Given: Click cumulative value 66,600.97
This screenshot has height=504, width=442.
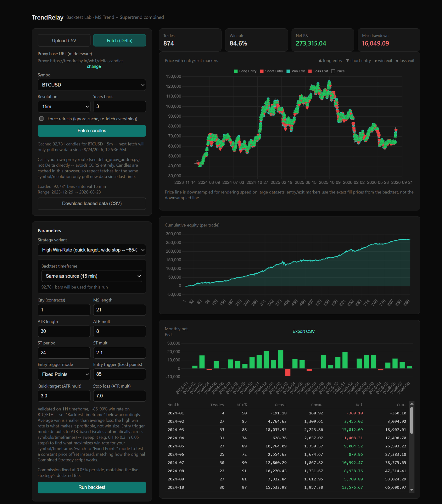Looking at the screenshot, I should click(x=396, y=487).
